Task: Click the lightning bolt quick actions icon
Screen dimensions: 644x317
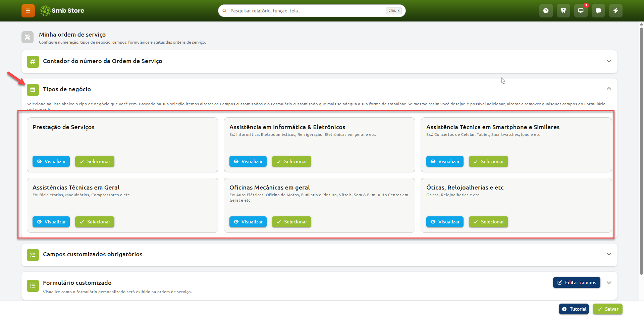Action: pos(615,11)
